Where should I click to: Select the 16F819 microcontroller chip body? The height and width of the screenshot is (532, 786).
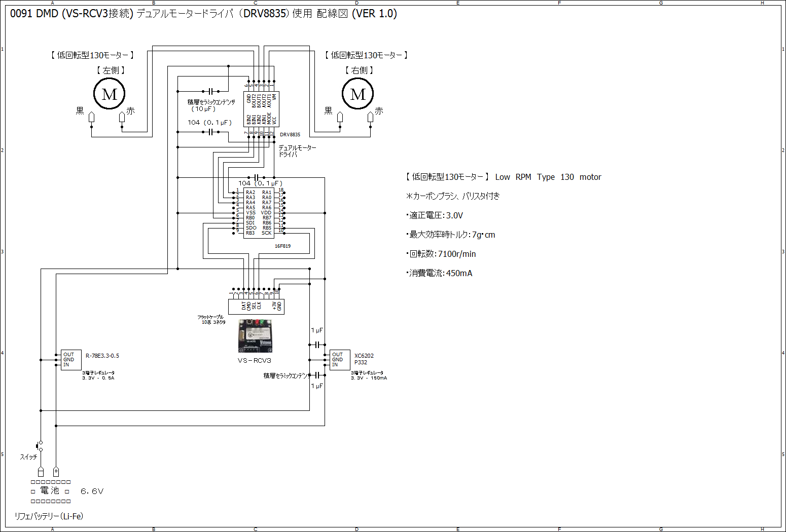pyautogui.click(x=259, y=213)
